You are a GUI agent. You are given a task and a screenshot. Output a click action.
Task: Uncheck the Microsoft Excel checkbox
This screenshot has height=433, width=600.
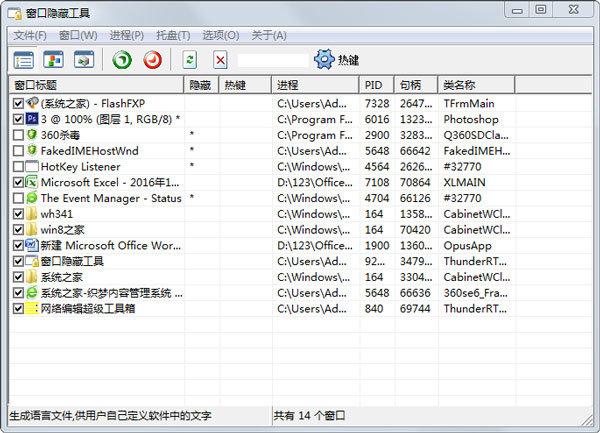point(18,182)
